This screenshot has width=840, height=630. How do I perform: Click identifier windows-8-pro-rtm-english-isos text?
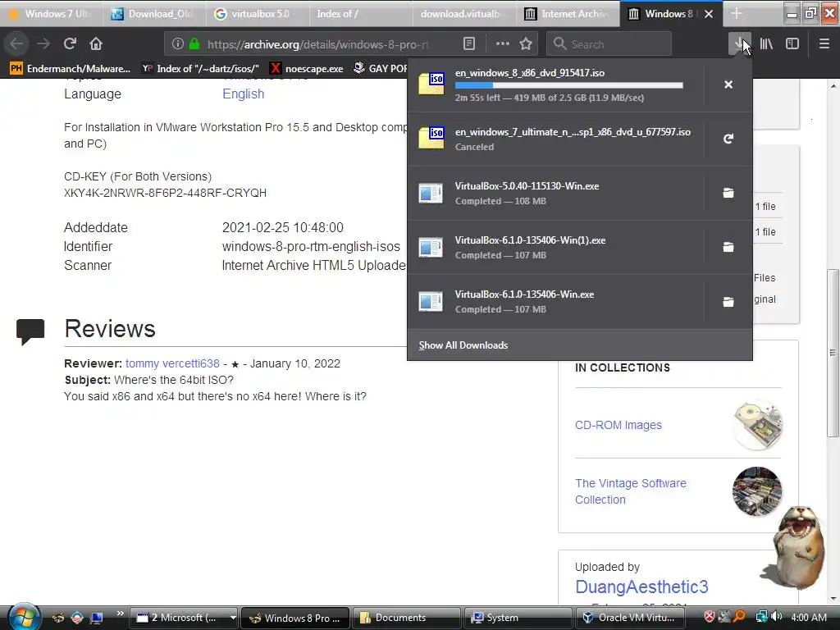(311, 246)
